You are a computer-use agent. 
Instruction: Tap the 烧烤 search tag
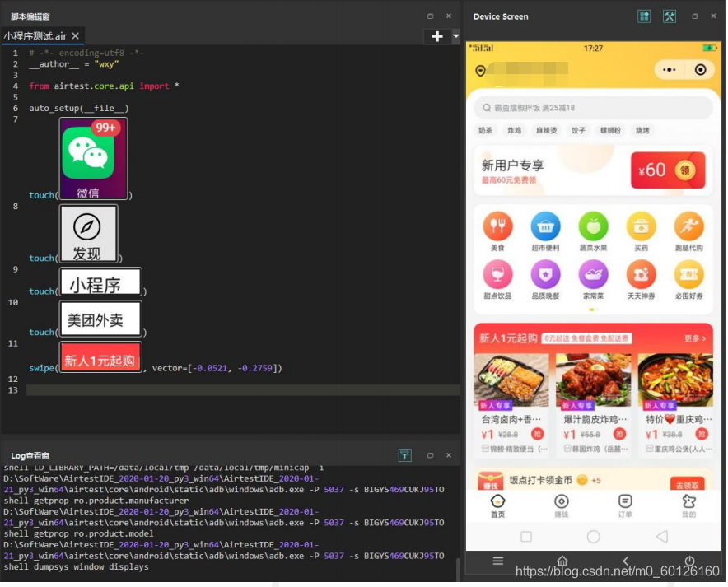642,130
